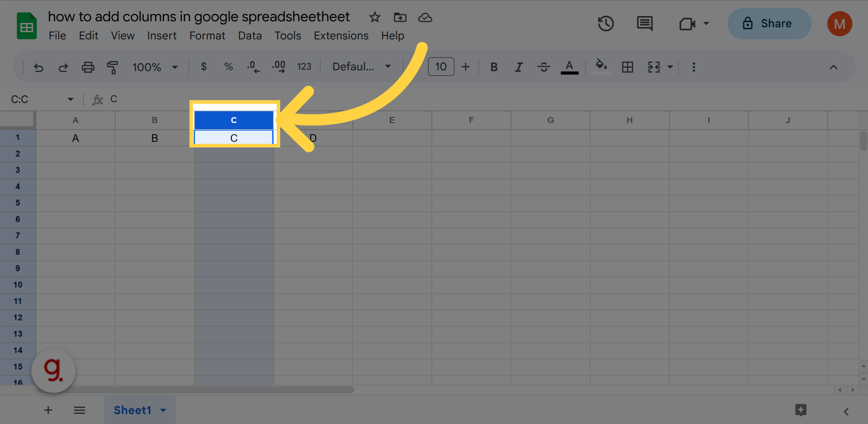The height and width of the screenshot is (424, 868).
Task: Open the Sheet1 tab menu arrow
Action: point(163,410)
